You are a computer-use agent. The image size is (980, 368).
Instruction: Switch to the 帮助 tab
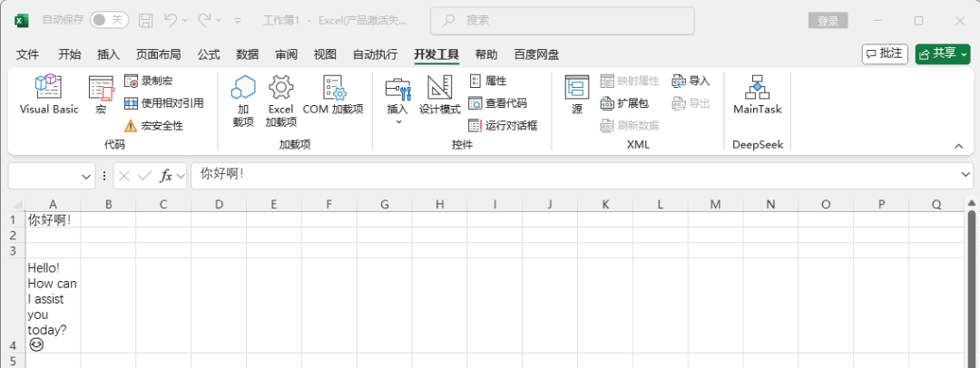coord(486,54)
